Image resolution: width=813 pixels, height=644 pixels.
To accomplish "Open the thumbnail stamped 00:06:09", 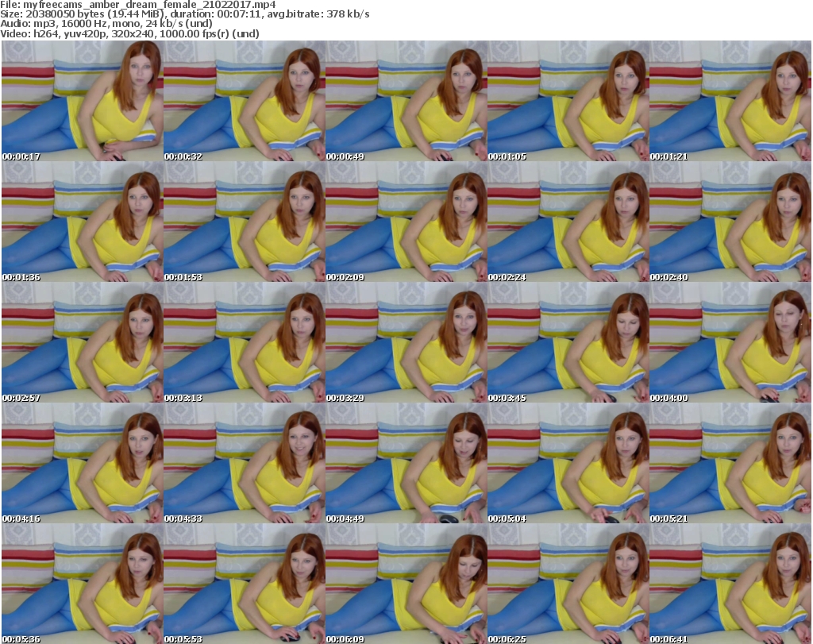I will (x=406, y=584).
